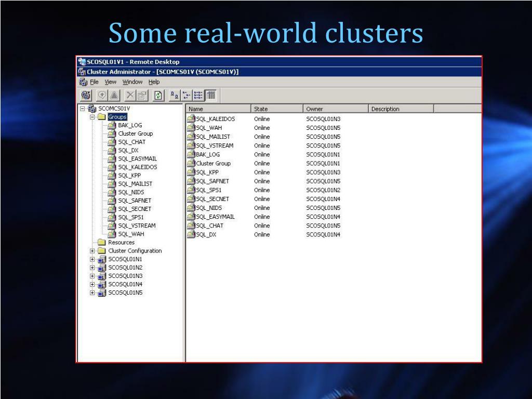Click the Delete X toolbar icon

pos(130,96)
